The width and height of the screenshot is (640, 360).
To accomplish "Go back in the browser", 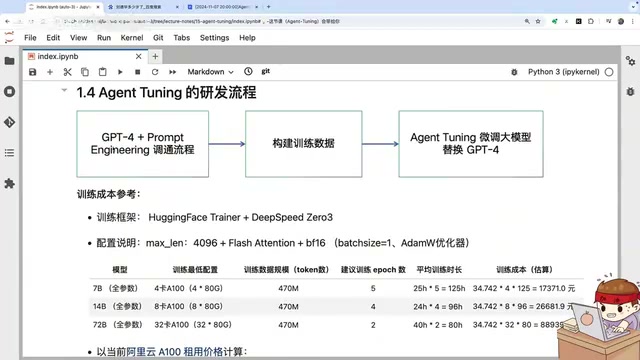I will [7, 21].
